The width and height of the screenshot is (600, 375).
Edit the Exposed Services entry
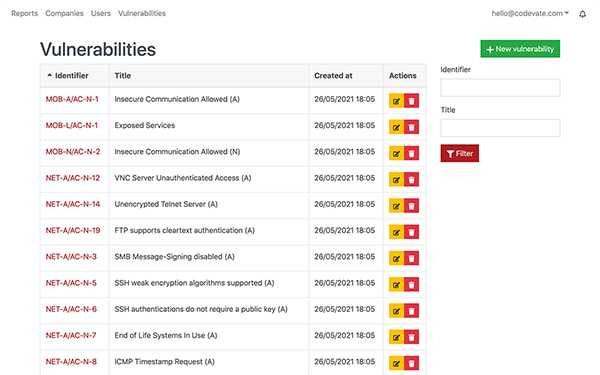coord(396,127)
